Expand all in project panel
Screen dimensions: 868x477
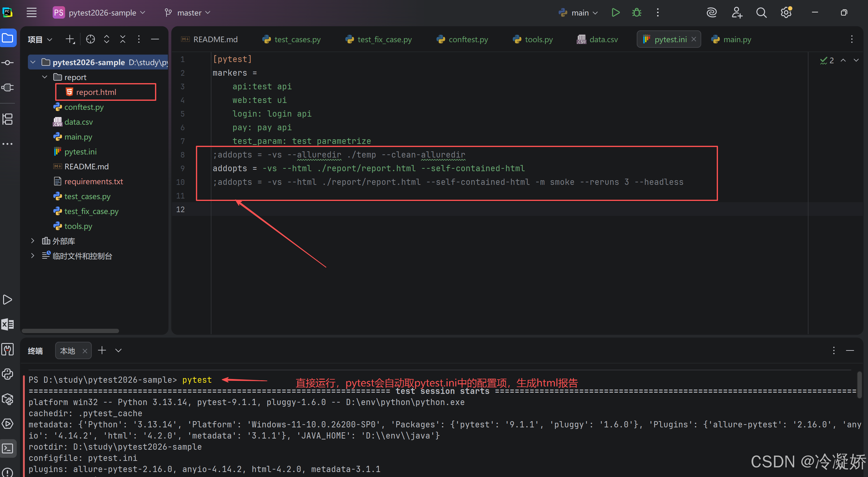point(106,39)
